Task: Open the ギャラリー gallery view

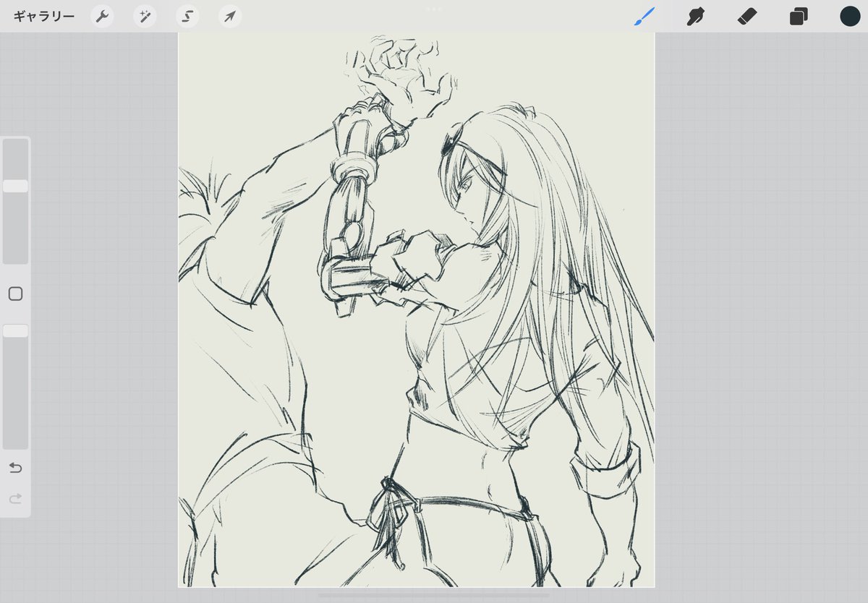Action: click(43, 16)
